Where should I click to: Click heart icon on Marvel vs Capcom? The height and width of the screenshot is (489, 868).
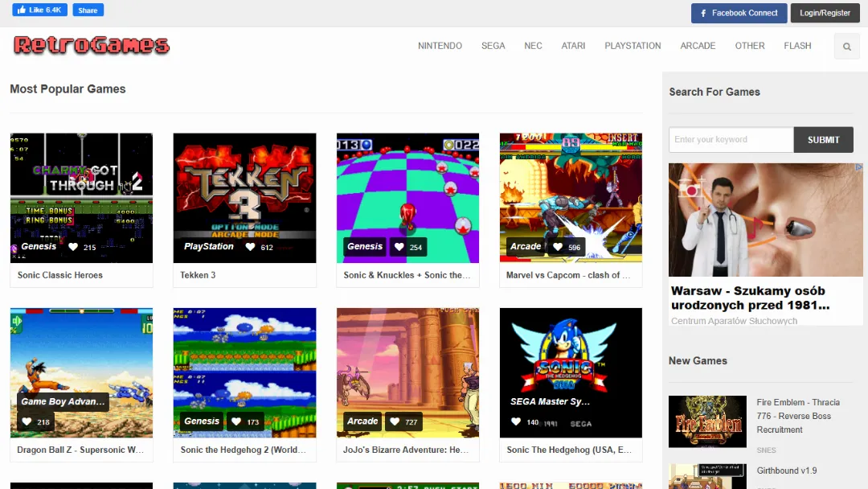[558, 247]
